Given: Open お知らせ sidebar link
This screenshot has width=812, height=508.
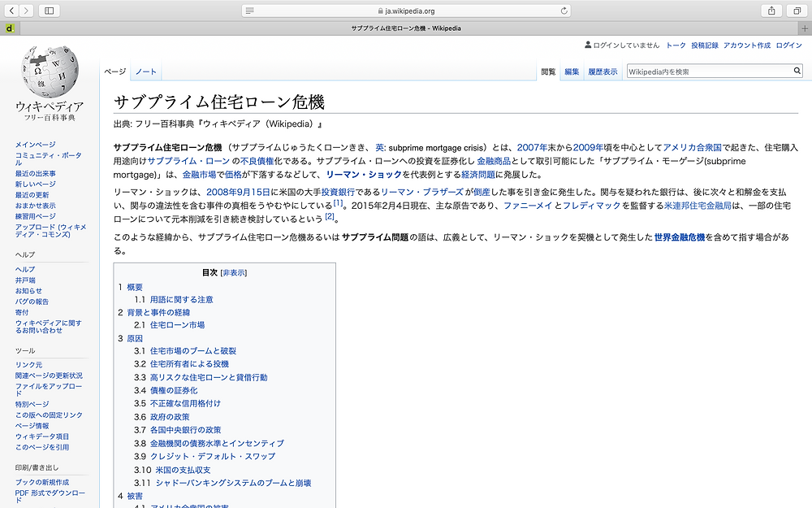Looking at the screenshot, I should pyautogui.click(x=28, y=291).
